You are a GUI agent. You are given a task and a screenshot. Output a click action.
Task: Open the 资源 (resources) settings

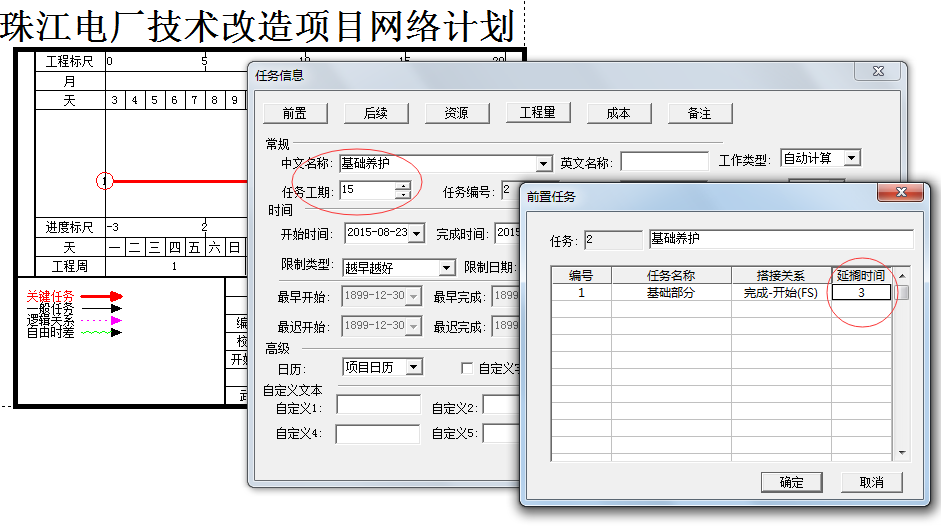click(457, 113)
